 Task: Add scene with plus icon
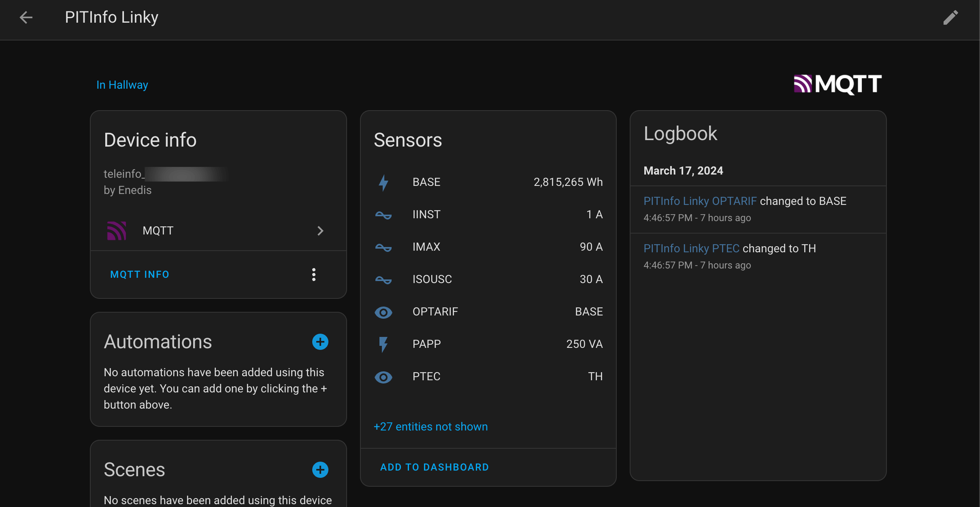point(320,470)
